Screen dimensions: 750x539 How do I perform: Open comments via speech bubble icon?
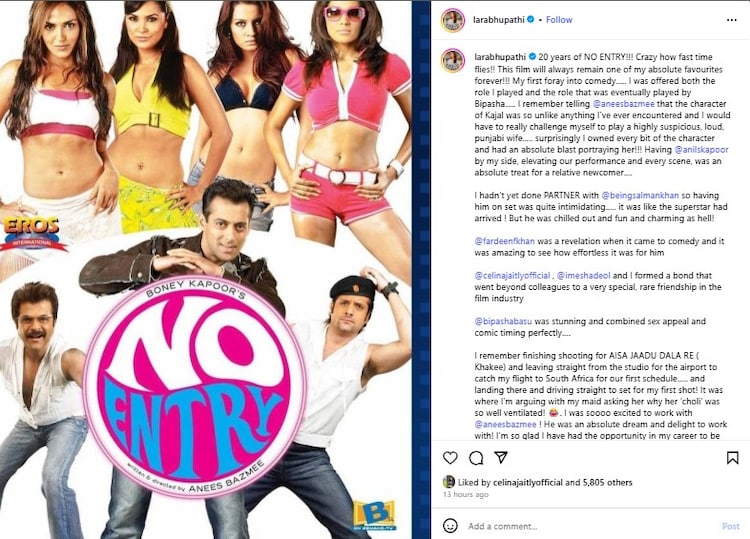pos(476,458)
